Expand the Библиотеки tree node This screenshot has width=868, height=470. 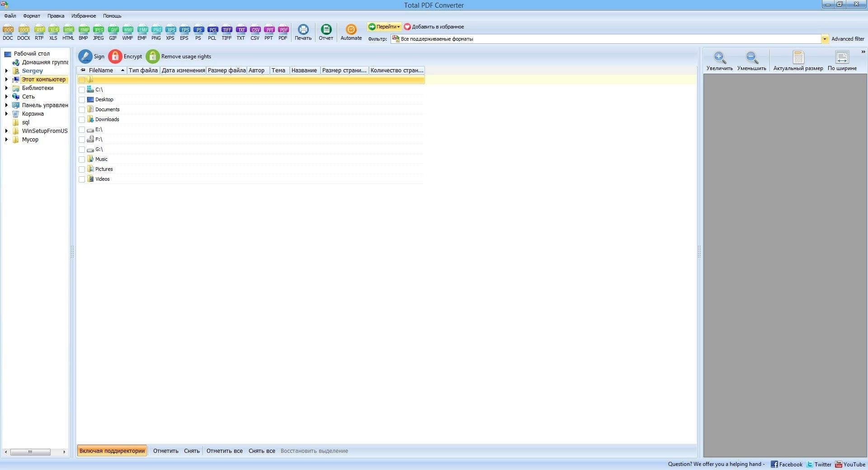tap(6, 88)
